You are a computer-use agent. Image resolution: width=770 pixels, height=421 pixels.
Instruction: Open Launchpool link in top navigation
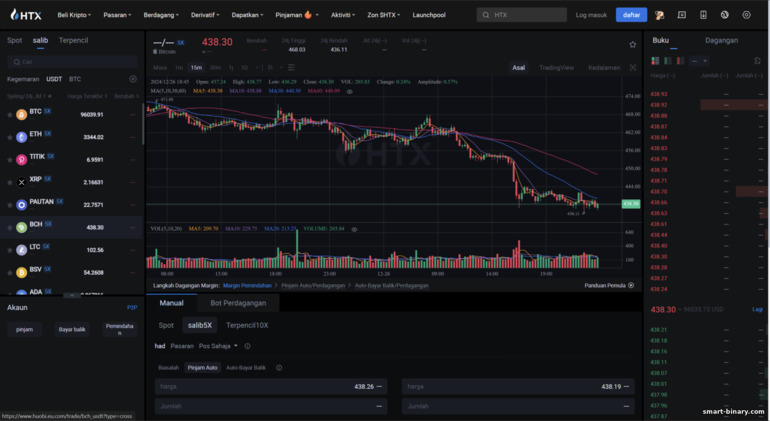click(x=429, y=15)
